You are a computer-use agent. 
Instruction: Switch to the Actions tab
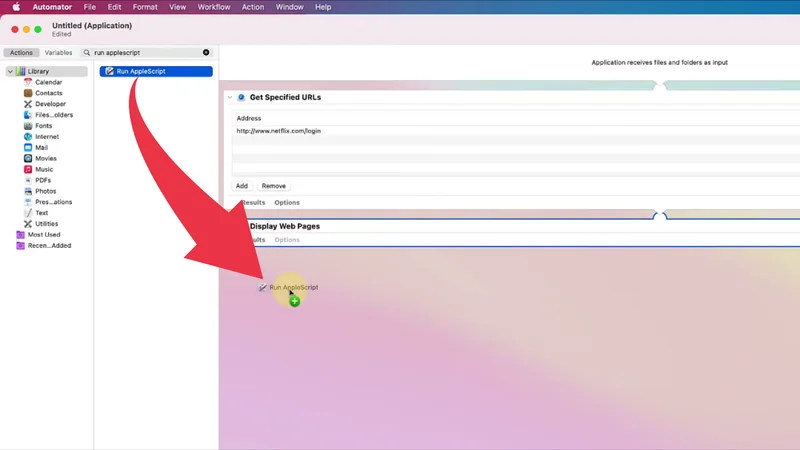point(21,53)
